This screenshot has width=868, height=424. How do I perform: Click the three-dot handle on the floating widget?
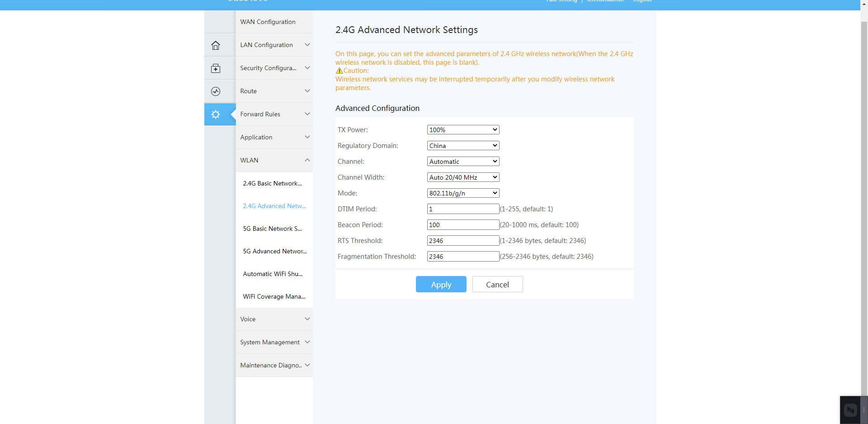(864, 410)
